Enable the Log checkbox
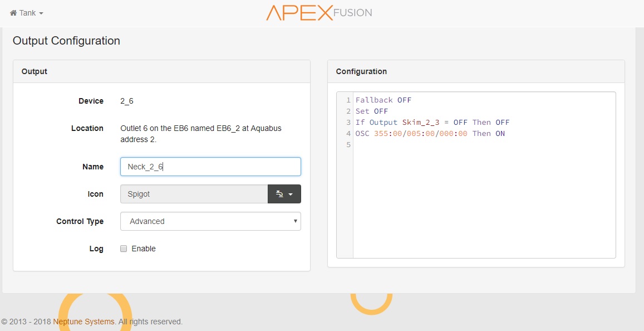 [124, 249]
